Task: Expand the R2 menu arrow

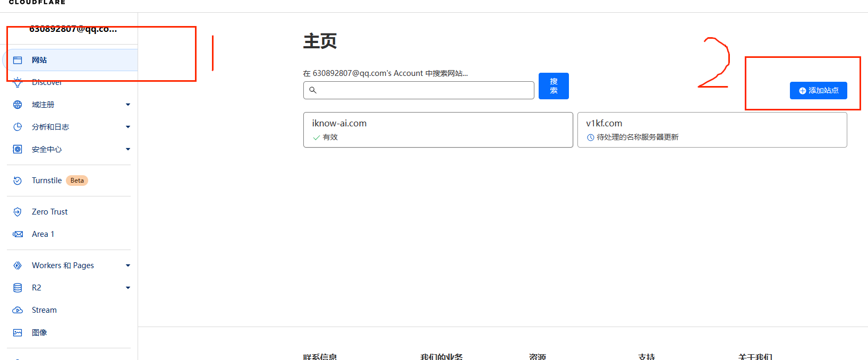Action: [128, 288]
